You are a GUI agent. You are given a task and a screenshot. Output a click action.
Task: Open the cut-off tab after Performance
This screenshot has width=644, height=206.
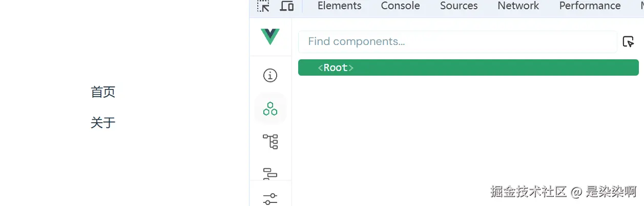(641, 6)
